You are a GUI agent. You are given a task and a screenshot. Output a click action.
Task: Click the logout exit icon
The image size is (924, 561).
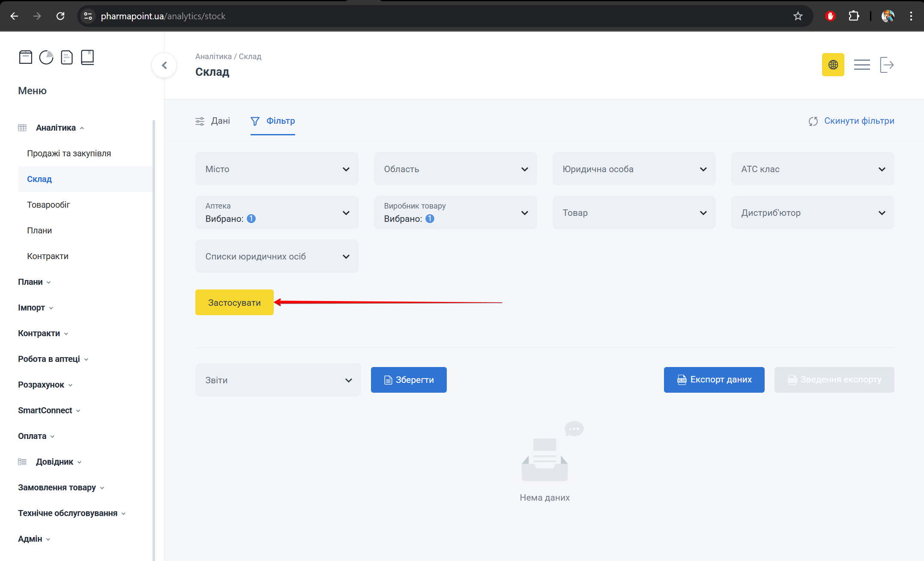tap(886, 65)
